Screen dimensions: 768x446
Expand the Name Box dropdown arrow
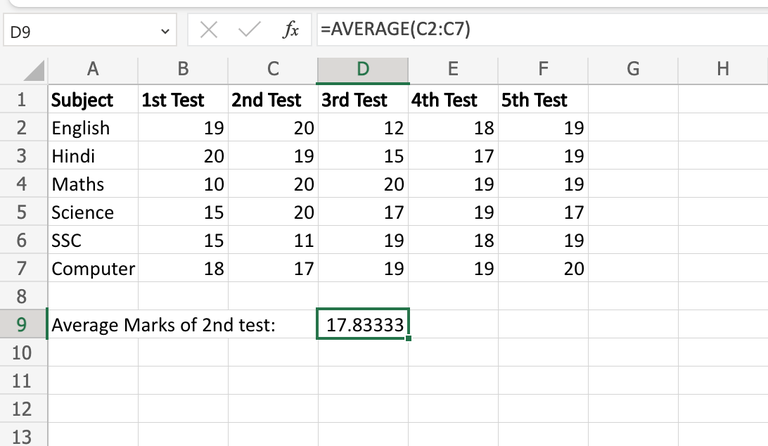(x=166, y=31)
